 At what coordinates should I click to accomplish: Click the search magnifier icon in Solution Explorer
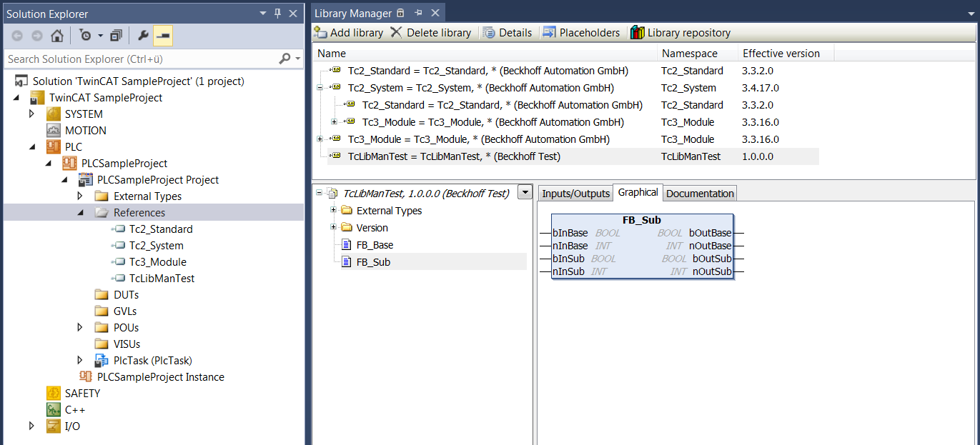(x=284, y=59)
